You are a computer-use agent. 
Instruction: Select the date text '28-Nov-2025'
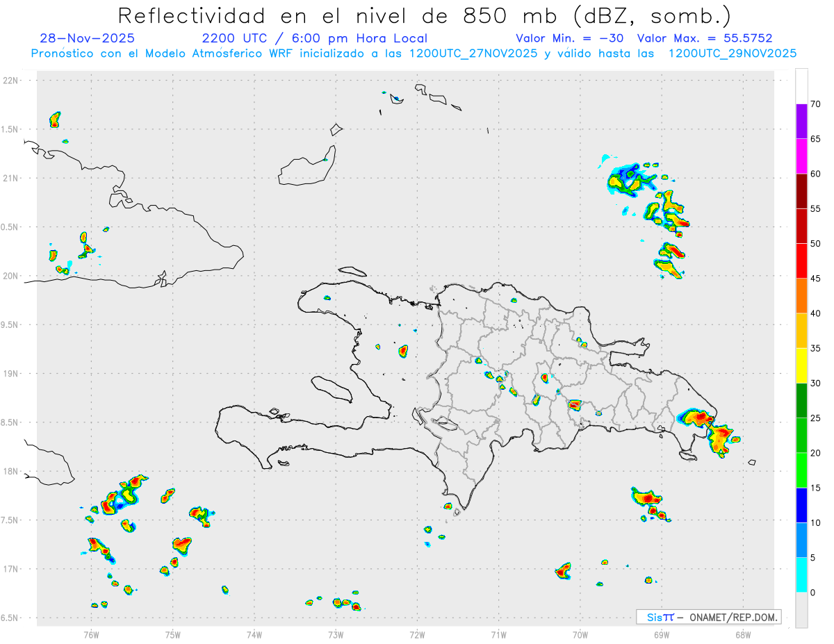point(88,38)
